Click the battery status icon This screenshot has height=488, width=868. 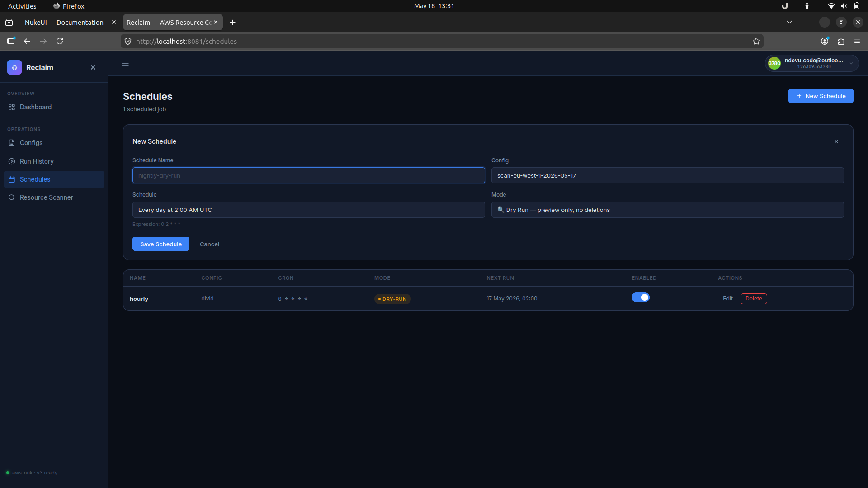pyautogui.click(x=857, y=6)
